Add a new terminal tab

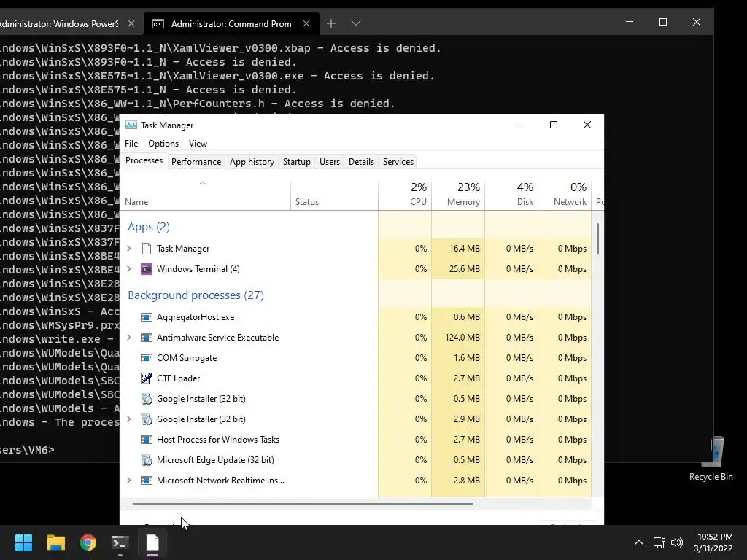coord(331,23)
